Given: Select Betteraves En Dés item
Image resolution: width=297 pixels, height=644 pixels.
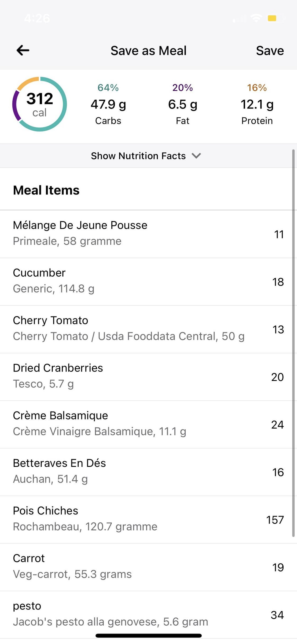Looking at the screenshot, I should (148, 472).
